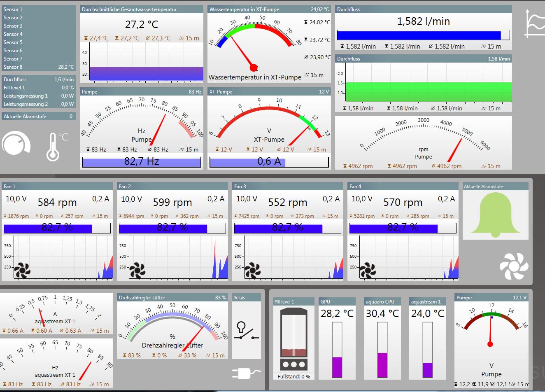Click the Fill level 1 reservoir image
The image size is (545, 392).
pos(293,339)
